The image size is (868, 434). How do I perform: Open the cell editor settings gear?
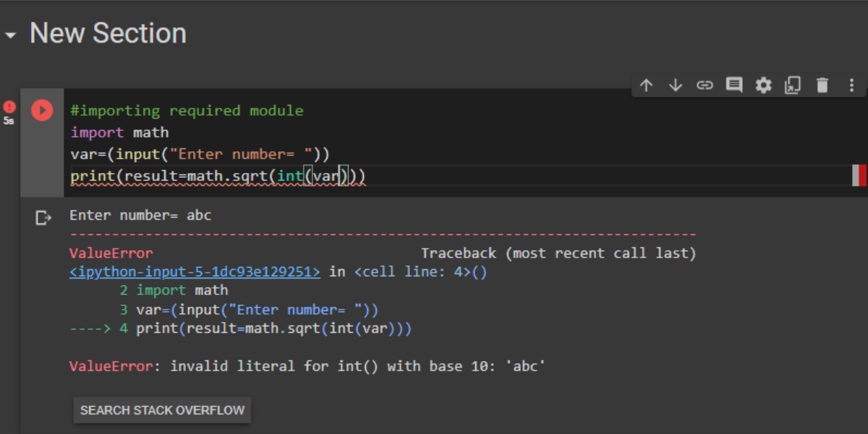763,85
